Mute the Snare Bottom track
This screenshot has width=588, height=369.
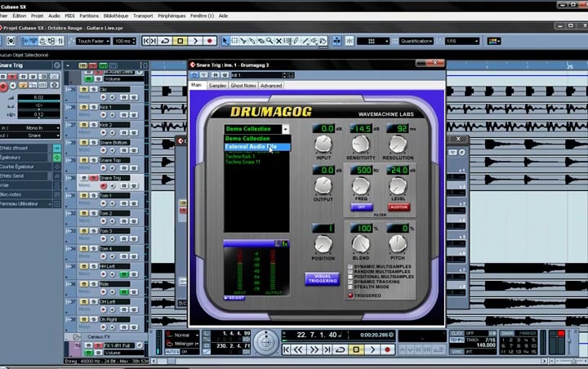tap(84, 142)
